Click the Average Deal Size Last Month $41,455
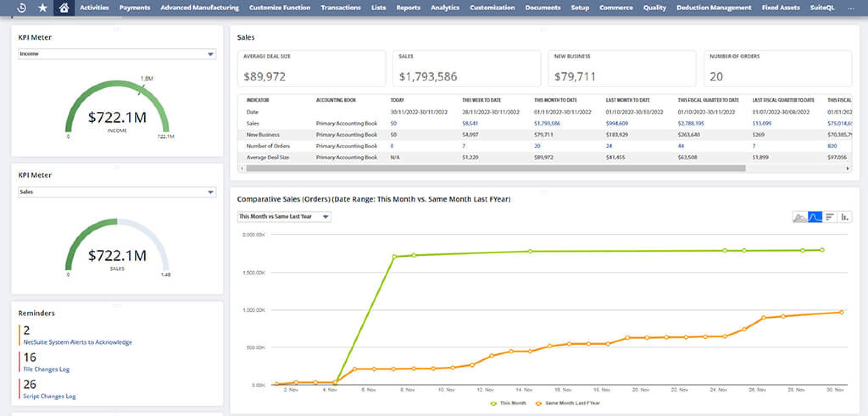Viewport: 868px width, 416px height. pyautogui.click(x=615, y=158)
